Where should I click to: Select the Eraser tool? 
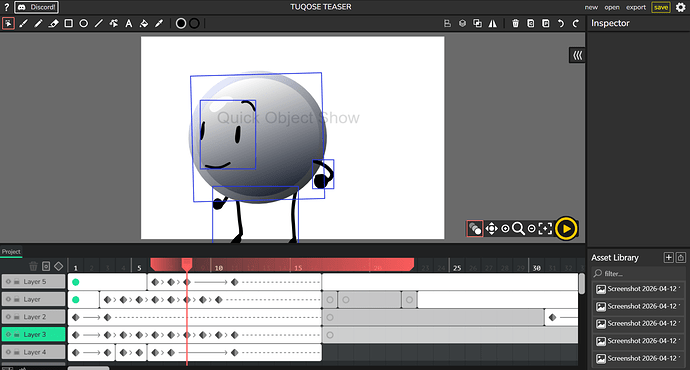(53, 23)
